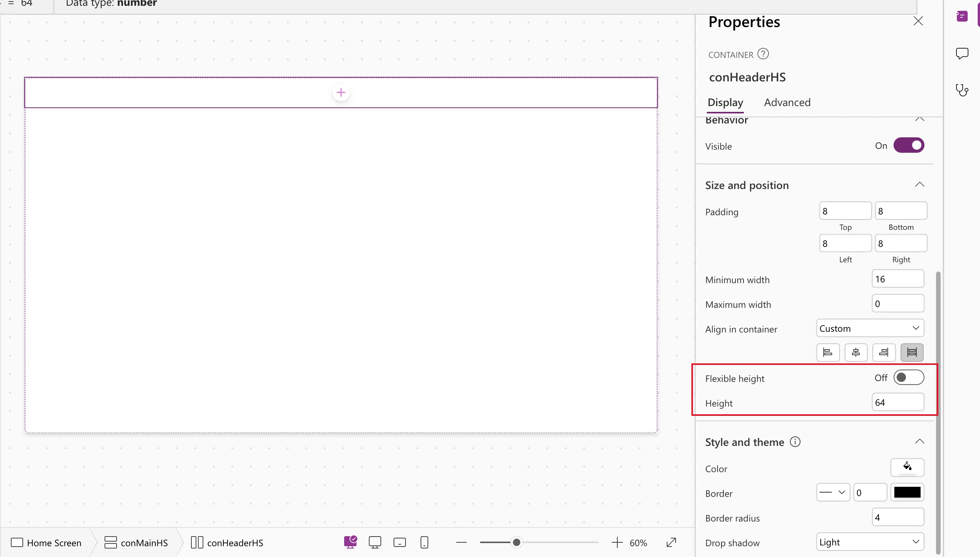Switch to desktop preview size icon

(x=375, y=542)
